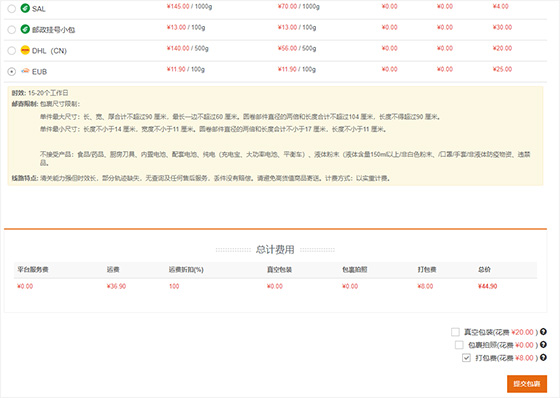560x398 pixels.
Task: Click the EUB fee value ¥25.00
Action: click(502, 69)
